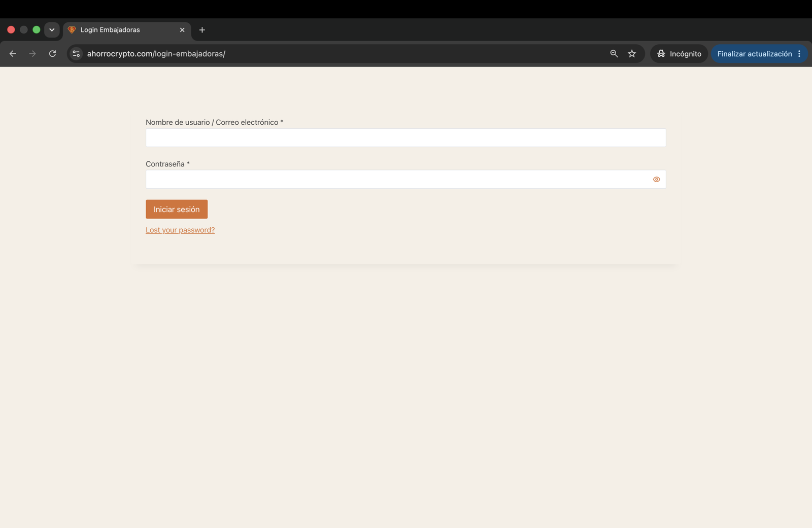Open a new tab with plus icon
Screen dimensions: 812x528
[202, 30]
